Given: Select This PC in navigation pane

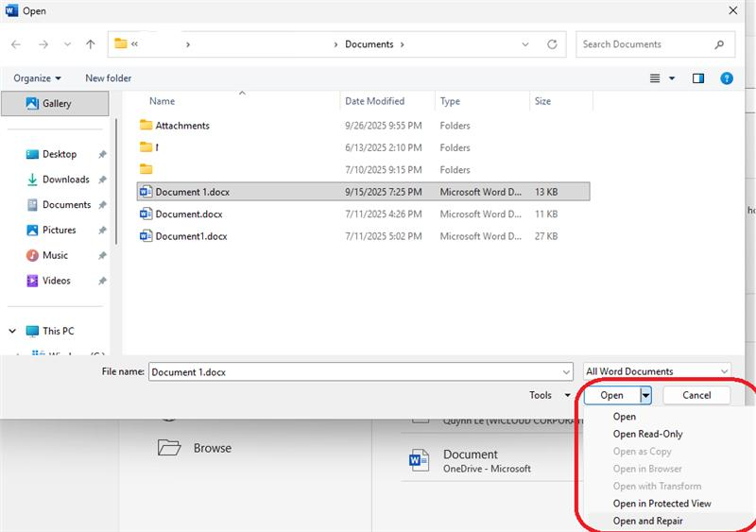Looking at the screenshot, I should (58, 331).
